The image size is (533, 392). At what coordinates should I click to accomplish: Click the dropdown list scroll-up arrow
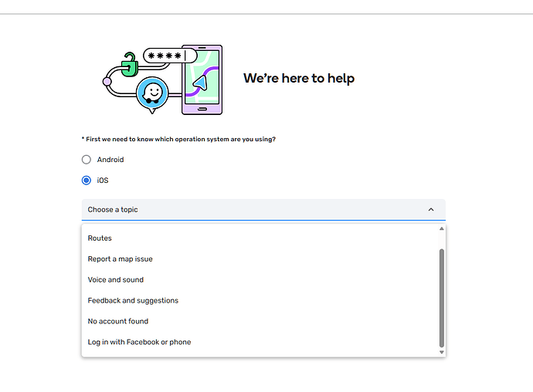(441, 228)
